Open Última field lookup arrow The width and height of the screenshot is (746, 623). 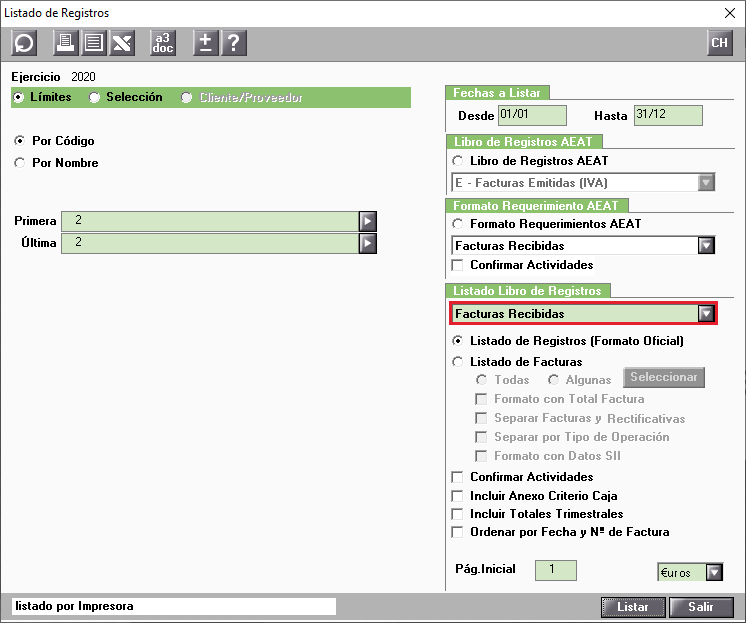pyautogui.click(x=368, y=243)
